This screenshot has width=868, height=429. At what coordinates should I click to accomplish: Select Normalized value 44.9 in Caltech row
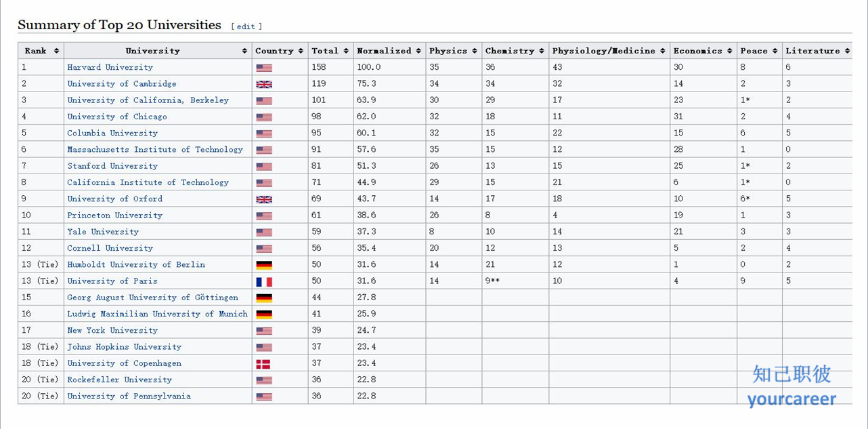tap(366, 182)
